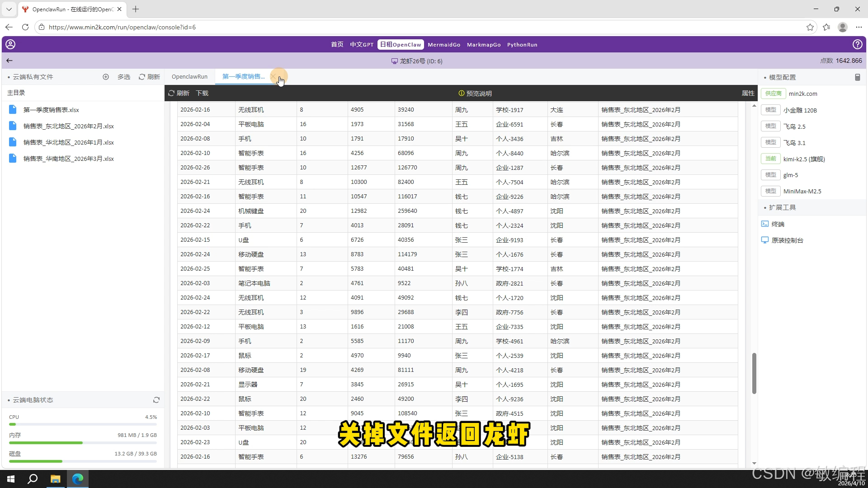Viewport: 868px width, 488px height.
Task: Refresh cloud computer status icon
Action: 156,400
